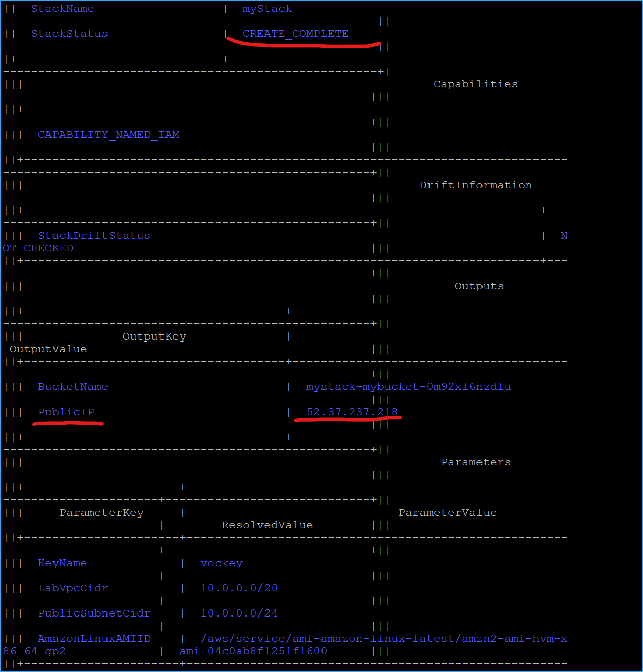Screen dimensions: 643x672
Task: Click the ami-04c0ab8f1251f1600 resolved value
Action: click(253, 651)
